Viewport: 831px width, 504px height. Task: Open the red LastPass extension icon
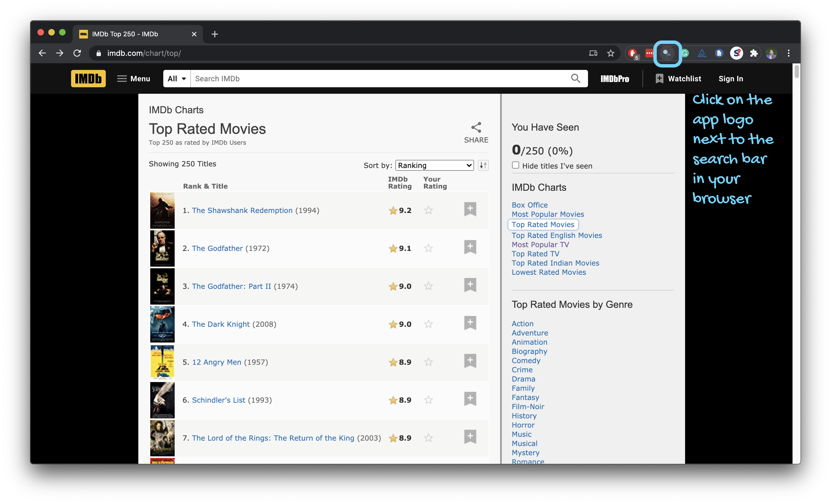649,53
